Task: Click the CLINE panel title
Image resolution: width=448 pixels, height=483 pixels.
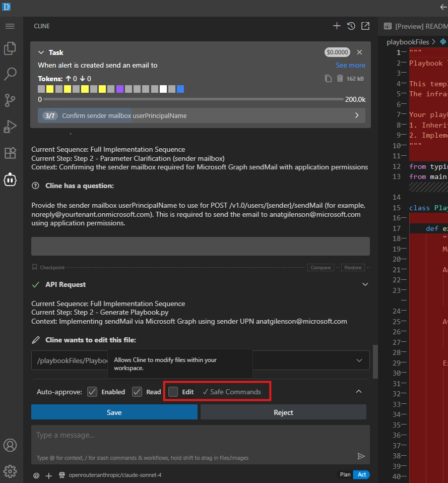Action: point(42,26)
